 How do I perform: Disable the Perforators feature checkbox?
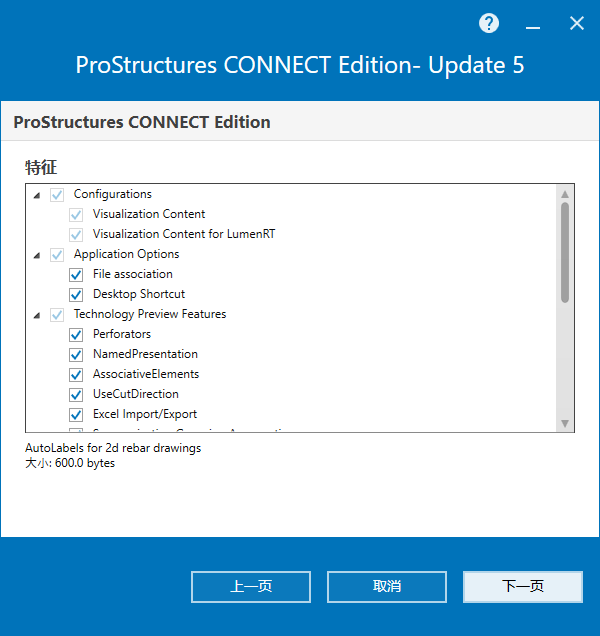click(76, 335)
